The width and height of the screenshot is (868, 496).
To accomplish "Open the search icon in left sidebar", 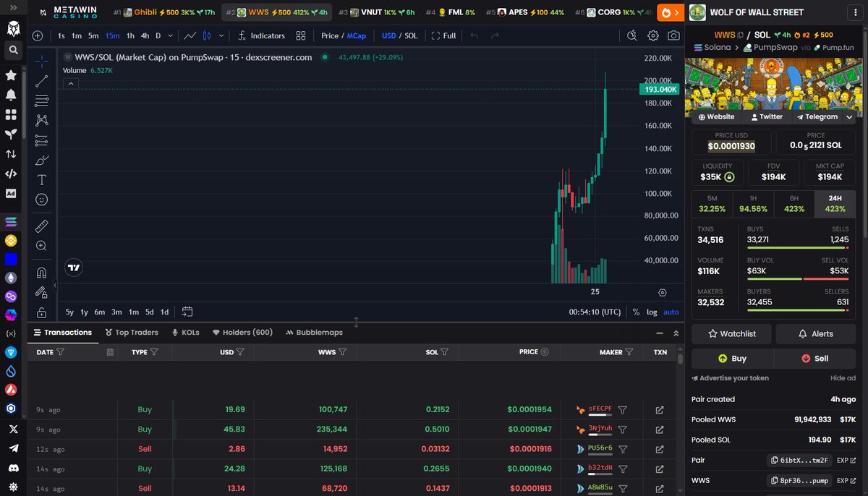I will click(x=12, y=50).
